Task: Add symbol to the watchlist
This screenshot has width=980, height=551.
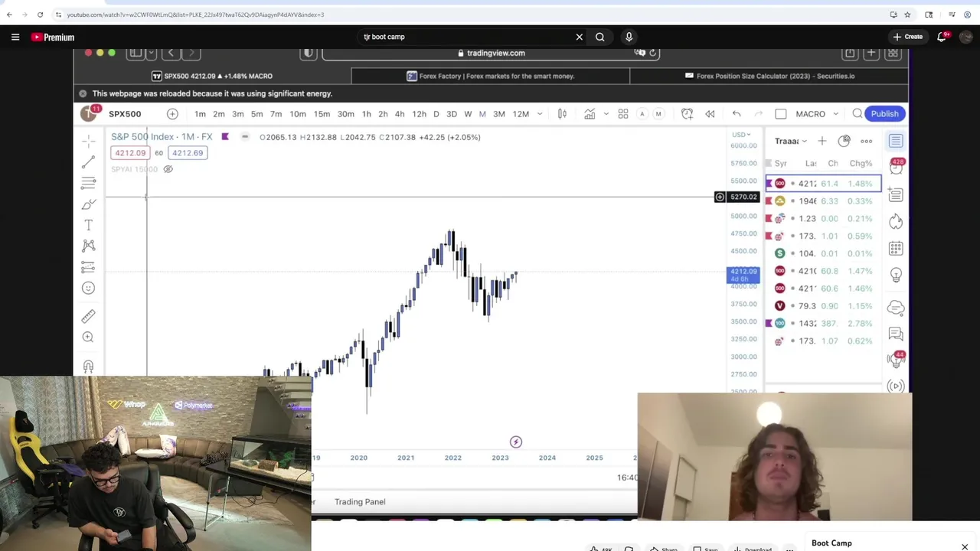Action: [x=822, y=141]
